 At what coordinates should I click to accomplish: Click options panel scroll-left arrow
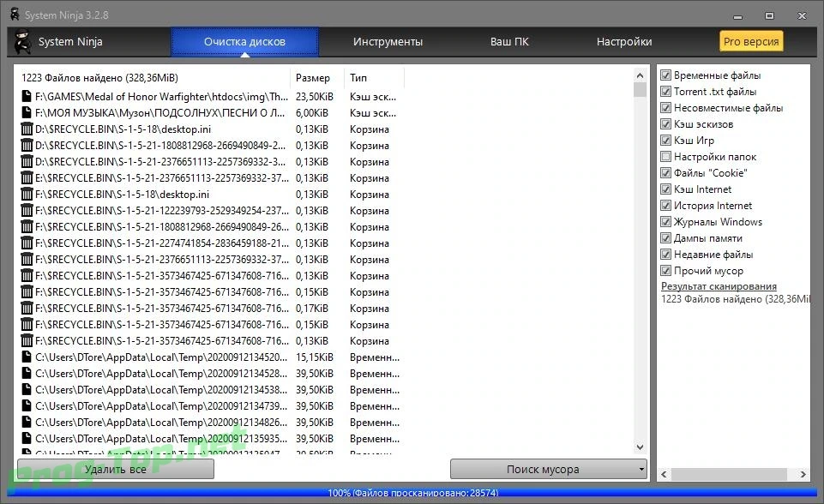click(x=665, y=474)
